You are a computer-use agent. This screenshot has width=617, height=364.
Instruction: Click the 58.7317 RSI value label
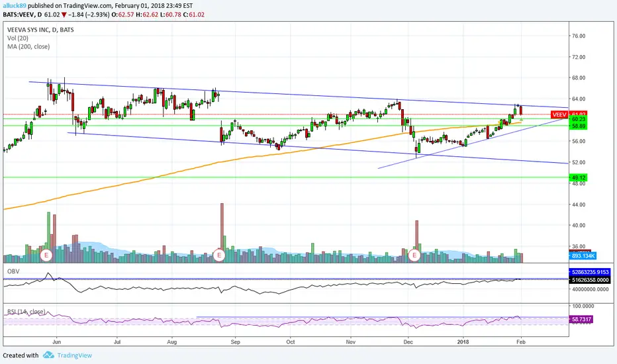[x=581, y=319]
